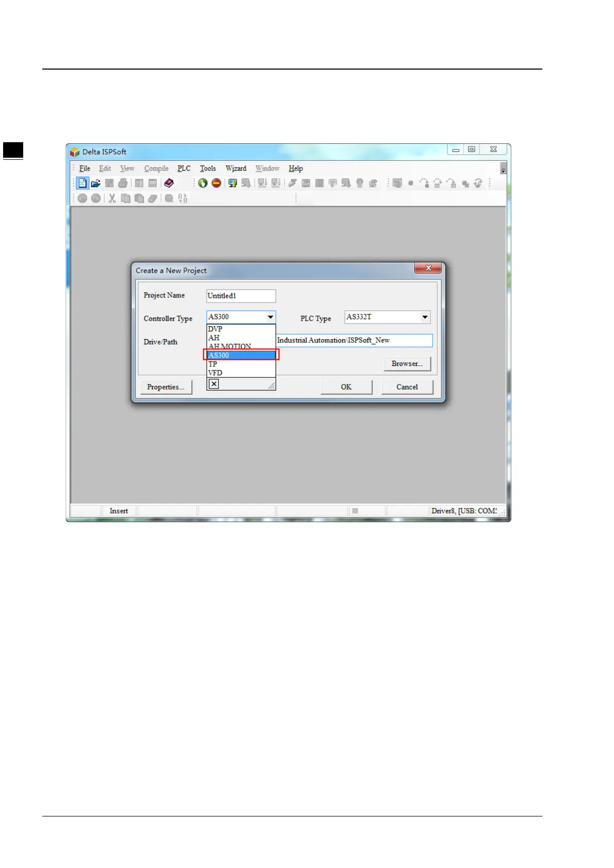Click the A-to-B Replace icon
The width and height of the screenshot is (614, 868).
[x=182, y=198]
